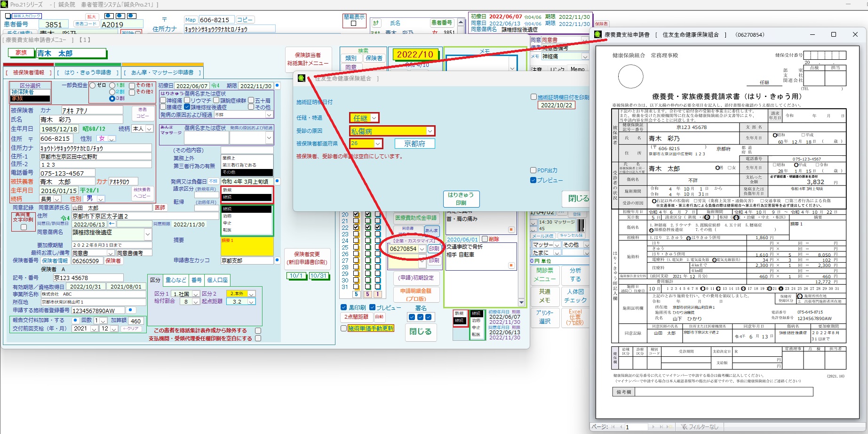This screenshot has height=434, width=868.
Task: Click the 医療費助成金申請 button
Action: coord(416,218)
